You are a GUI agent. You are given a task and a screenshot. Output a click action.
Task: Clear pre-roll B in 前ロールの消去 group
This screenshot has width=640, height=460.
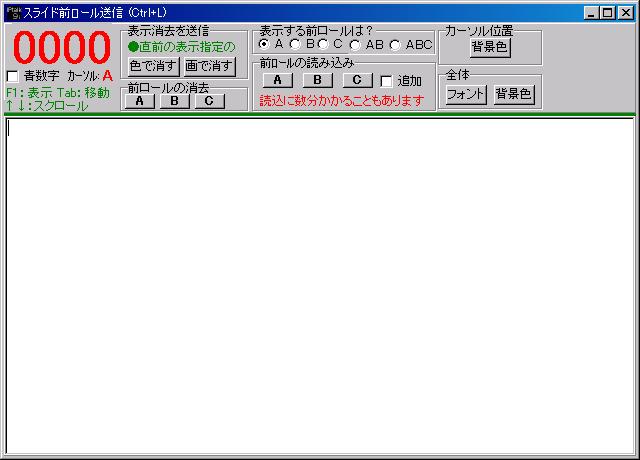(175, 101)
